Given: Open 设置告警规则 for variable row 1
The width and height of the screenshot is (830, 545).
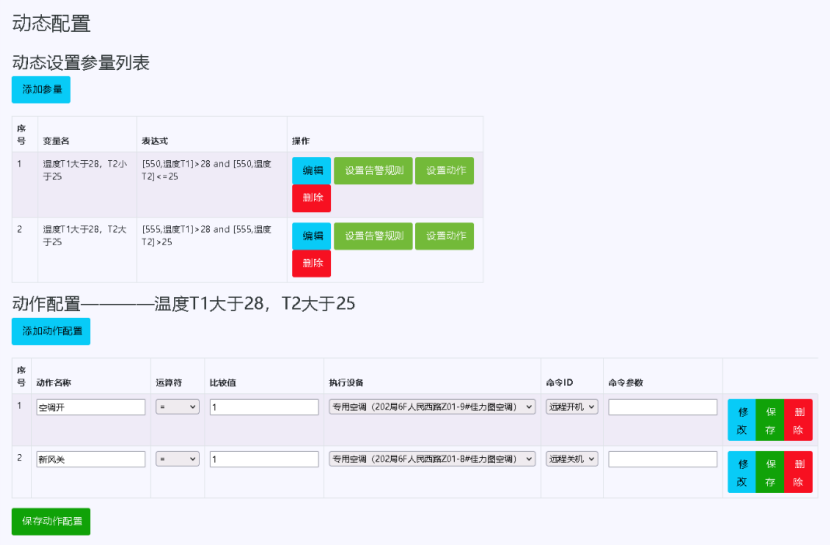Looking at the screenshot, I should click(373, 171).
